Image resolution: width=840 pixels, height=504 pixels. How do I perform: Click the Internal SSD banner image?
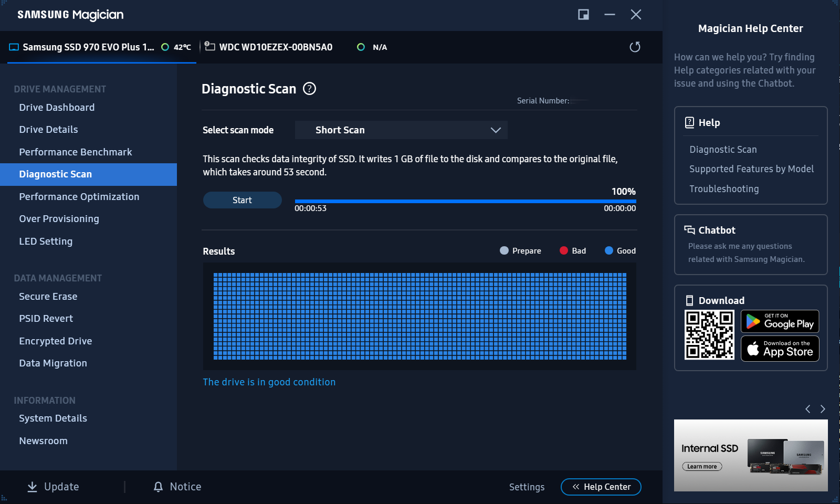[751, 455]
